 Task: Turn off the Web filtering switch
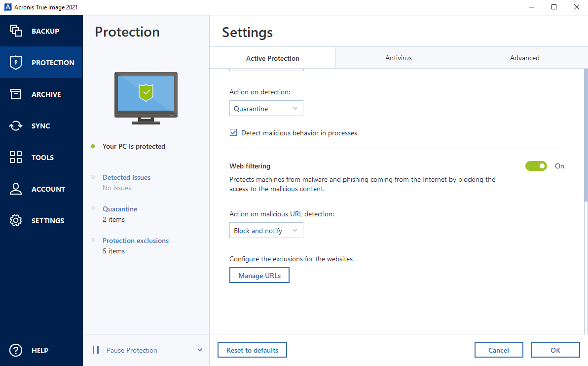click(536, 166)
